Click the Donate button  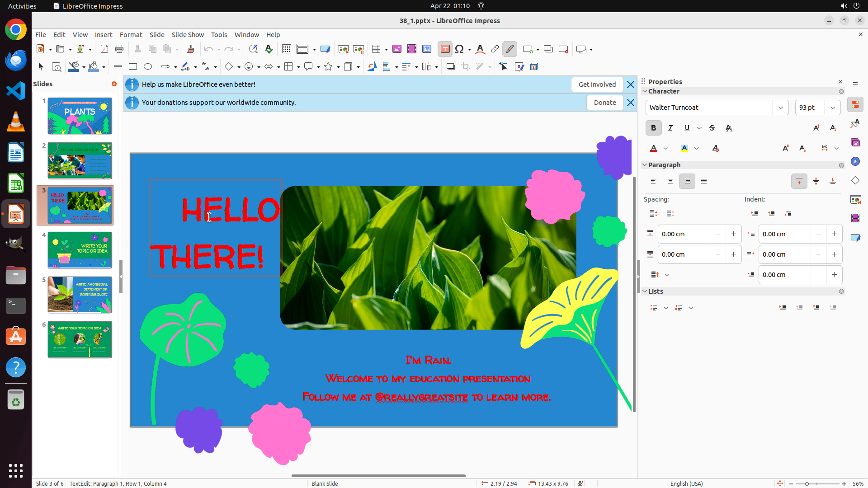[604, 103]
